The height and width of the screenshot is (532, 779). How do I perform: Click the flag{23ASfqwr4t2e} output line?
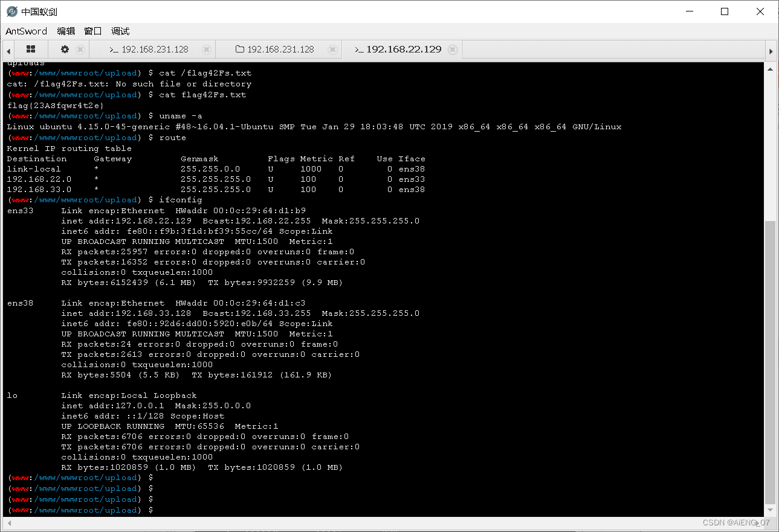[56, 106]
